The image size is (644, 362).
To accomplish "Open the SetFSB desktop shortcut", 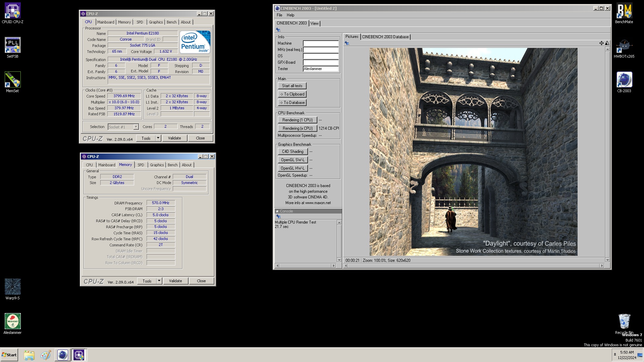I will [12, 48].
